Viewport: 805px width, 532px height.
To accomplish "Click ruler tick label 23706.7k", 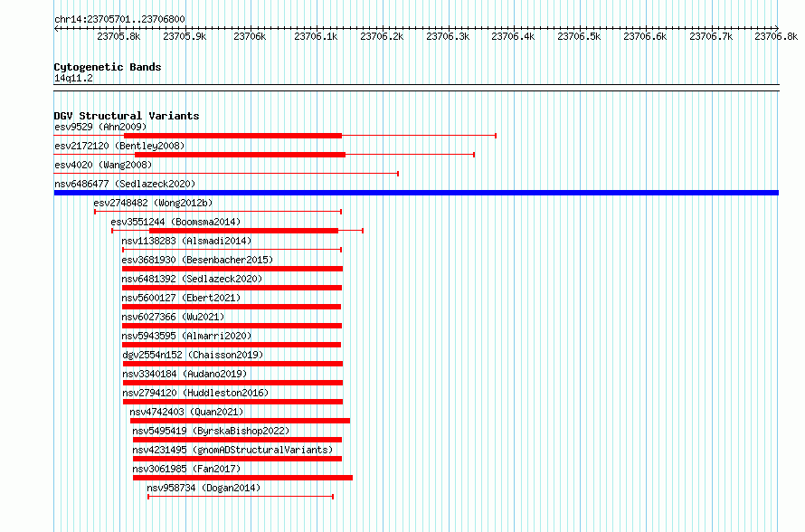I will pyautogui.click(x=711, y=36).
